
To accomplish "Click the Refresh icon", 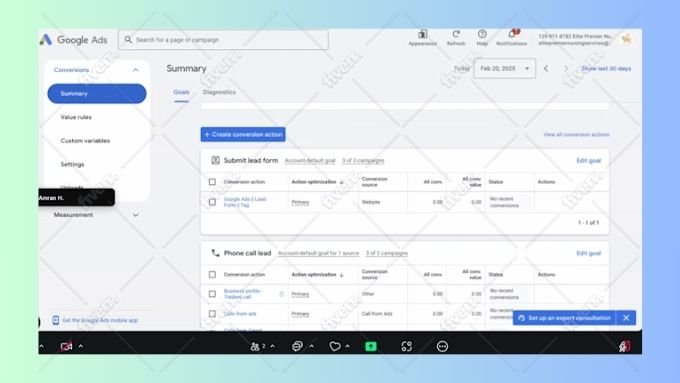I will (x=456, y=34).
